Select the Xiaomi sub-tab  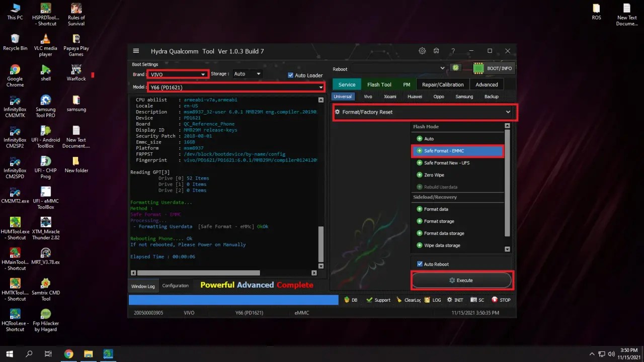click(390, 97)
